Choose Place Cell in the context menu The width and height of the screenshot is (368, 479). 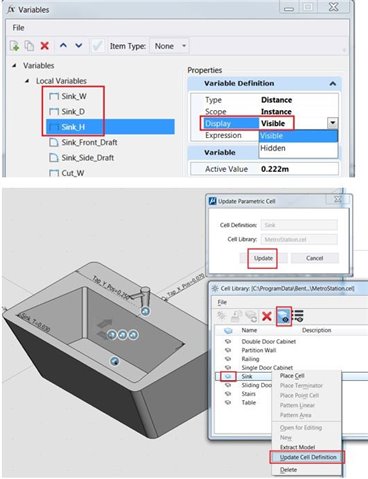pyautogui.click(x=292, y=376)
